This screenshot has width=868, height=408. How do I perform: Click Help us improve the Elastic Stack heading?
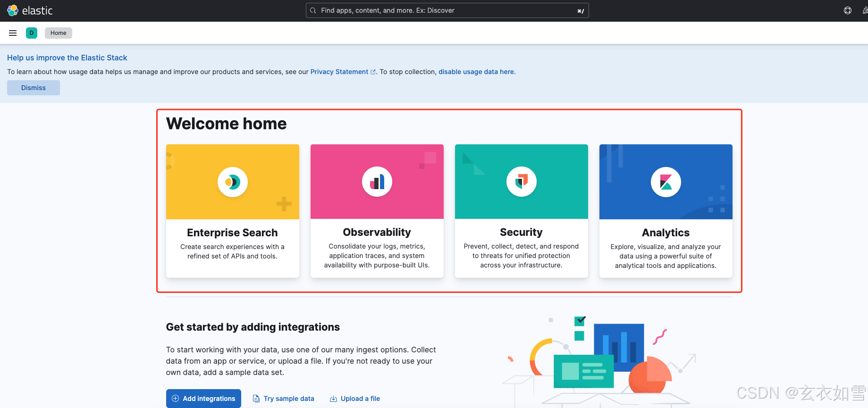[67, 58]
